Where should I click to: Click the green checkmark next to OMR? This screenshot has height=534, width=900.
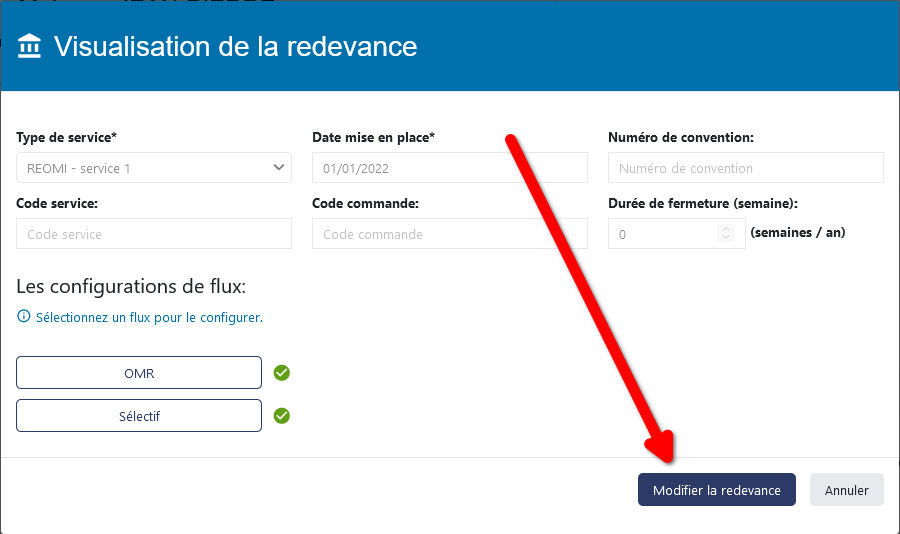tap(282, 373)
